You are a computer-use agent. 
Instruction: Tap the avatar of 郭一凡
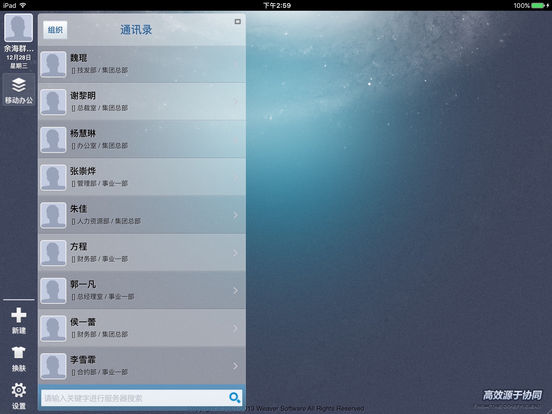53,291
